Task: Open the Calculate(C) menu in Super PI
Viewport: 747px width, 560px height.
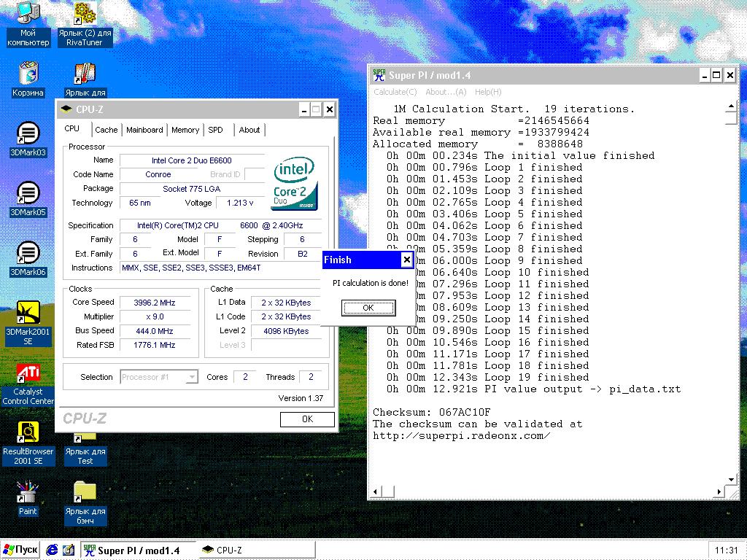Action: [x=395, y=92]
